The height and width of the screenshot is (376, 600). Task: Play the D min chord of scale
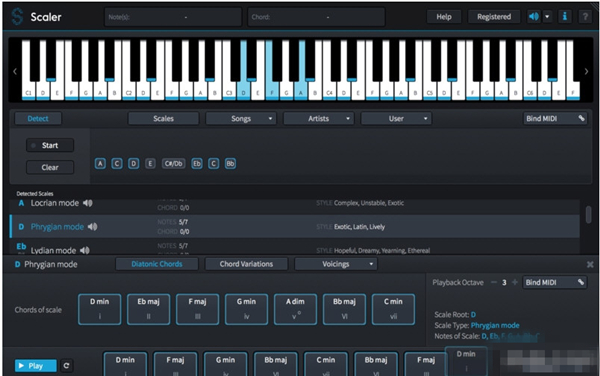[x=99, y=309]
